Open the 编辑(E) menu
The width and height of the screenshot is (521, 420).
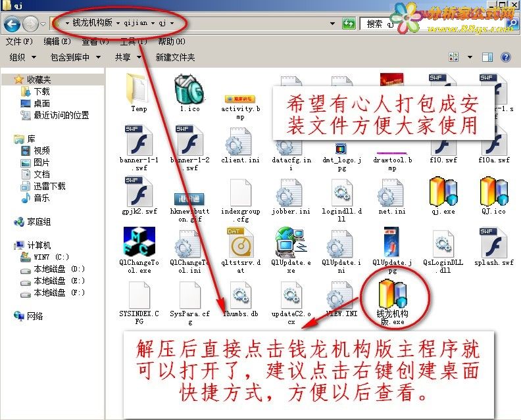click(57, 41)
